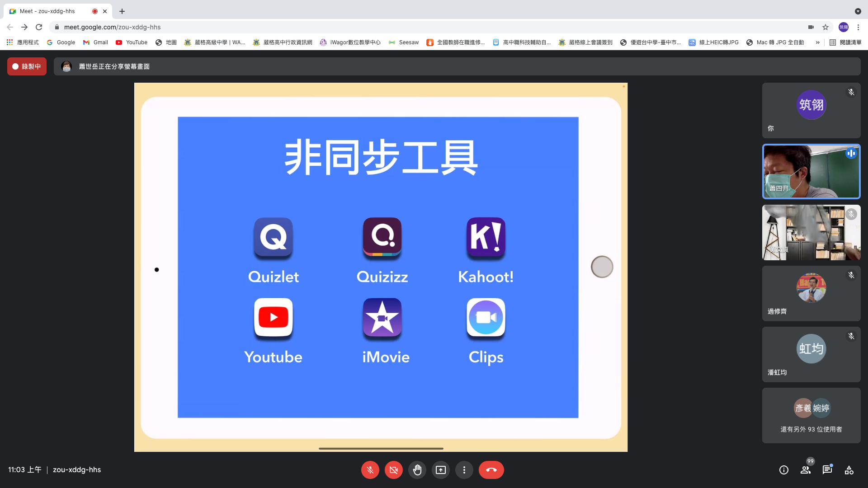Open Chrome three-dot menu

pos(858,27)
